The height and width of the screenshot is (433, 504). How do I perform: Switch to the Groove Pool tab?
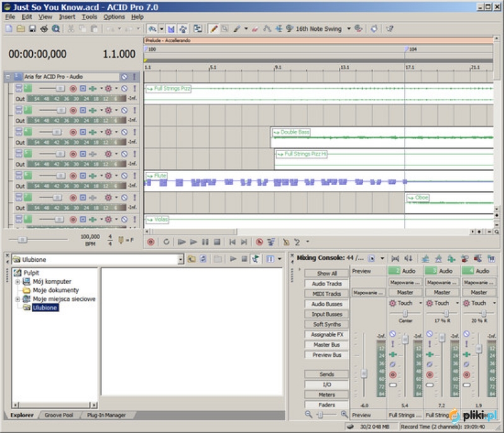pyautogui.click(x=59, y=415)
